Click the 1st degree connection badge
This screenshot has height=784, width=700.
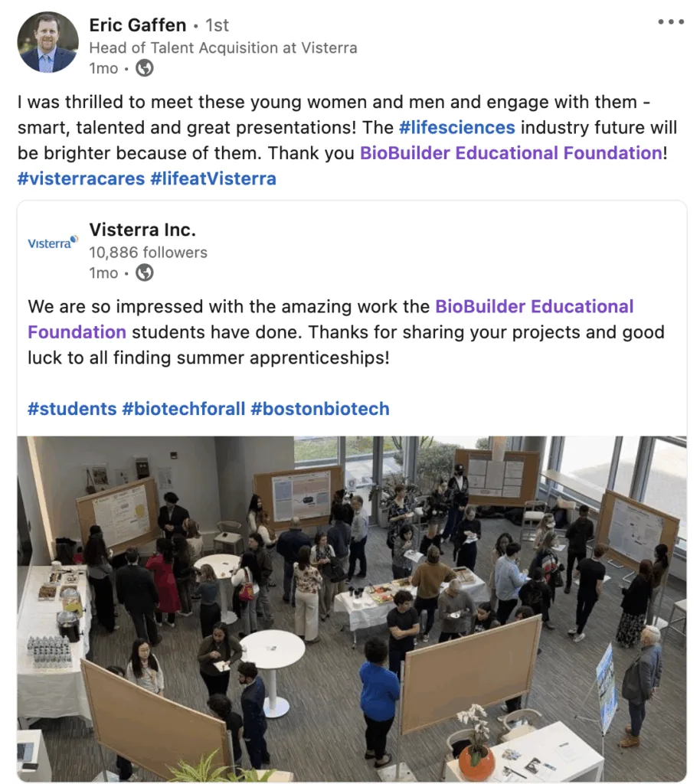click(217, 25)
